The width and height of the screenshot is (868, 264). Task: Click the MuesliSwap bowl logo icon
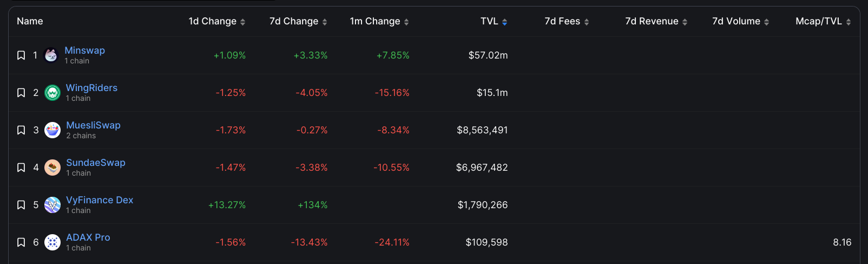[52, 130]
